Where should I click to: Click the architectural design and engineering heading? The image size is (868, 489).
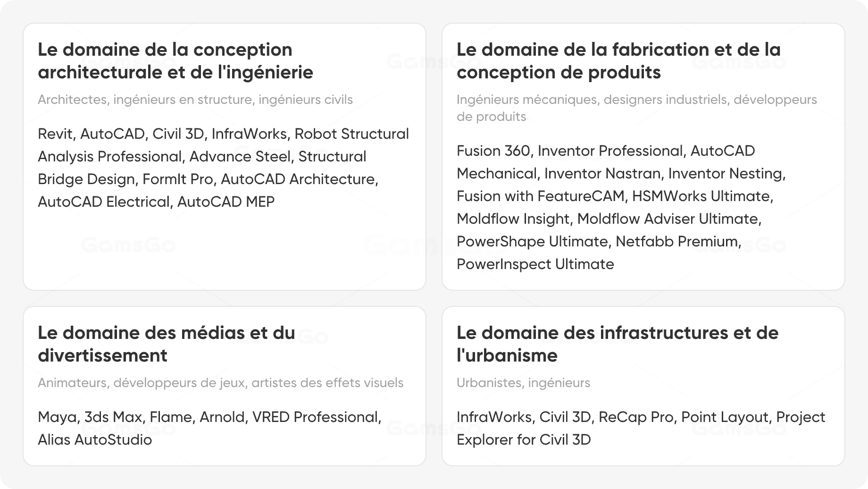point(175,61)
